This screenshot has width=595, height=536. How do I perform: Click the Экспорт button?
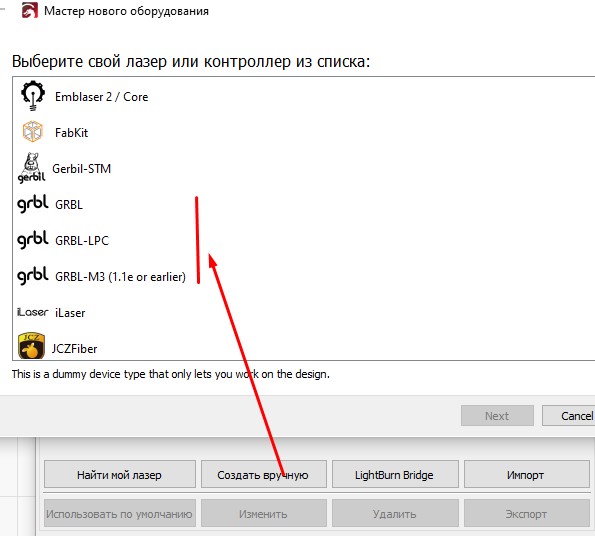[527, 514]
